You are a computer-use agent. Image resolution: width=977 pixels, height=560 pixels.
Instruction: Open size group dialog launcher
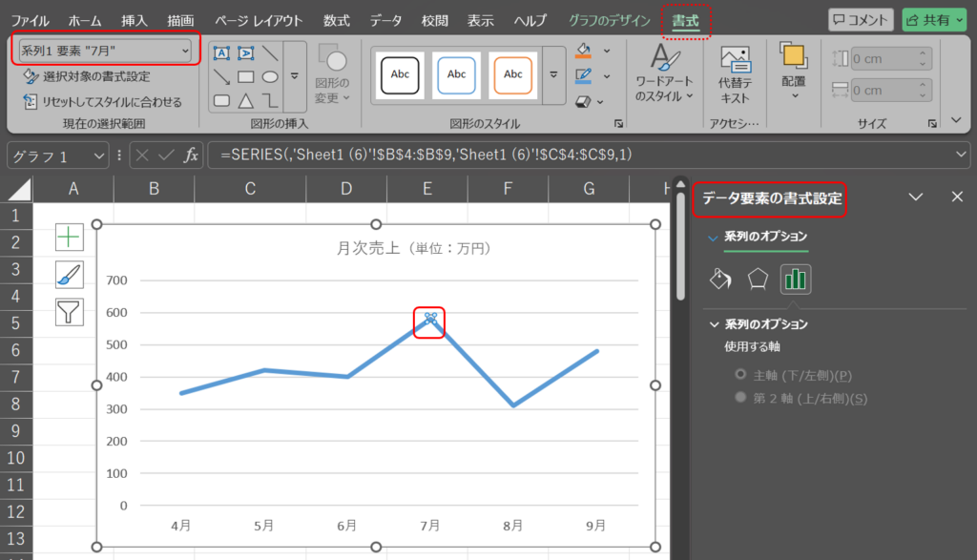932,123
